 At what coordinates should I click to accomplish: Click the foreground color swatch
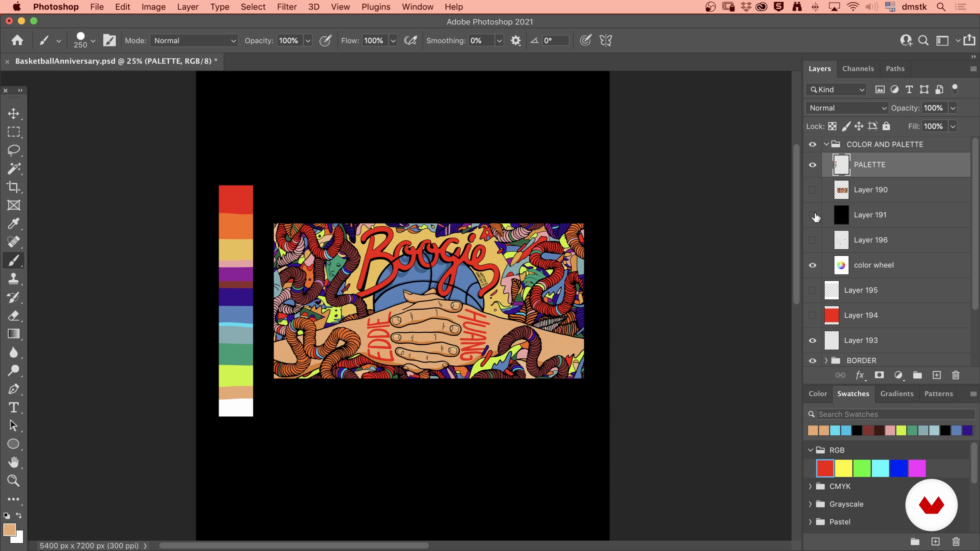click(x=9, y=530)
